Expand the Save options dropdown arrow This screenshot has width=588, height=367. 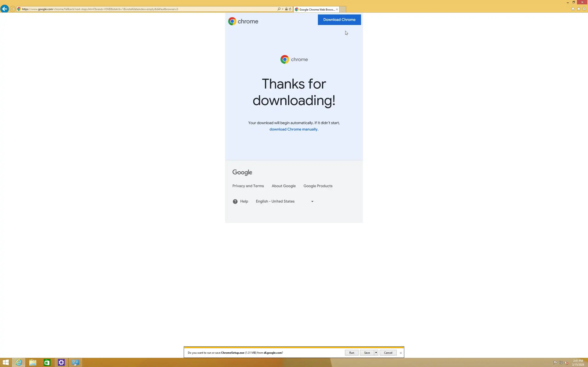point(376,353)
